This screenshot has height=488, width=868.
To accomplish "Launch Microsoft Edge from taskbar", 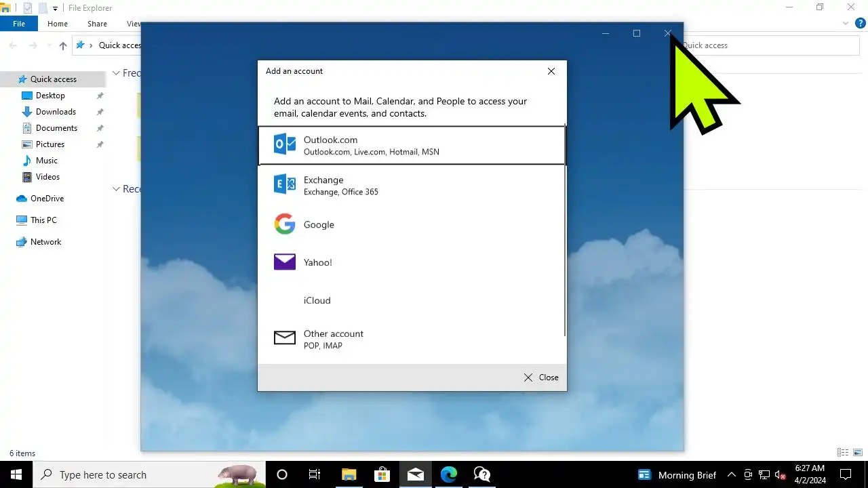I will pyautogui.click(x=448, y=474).
